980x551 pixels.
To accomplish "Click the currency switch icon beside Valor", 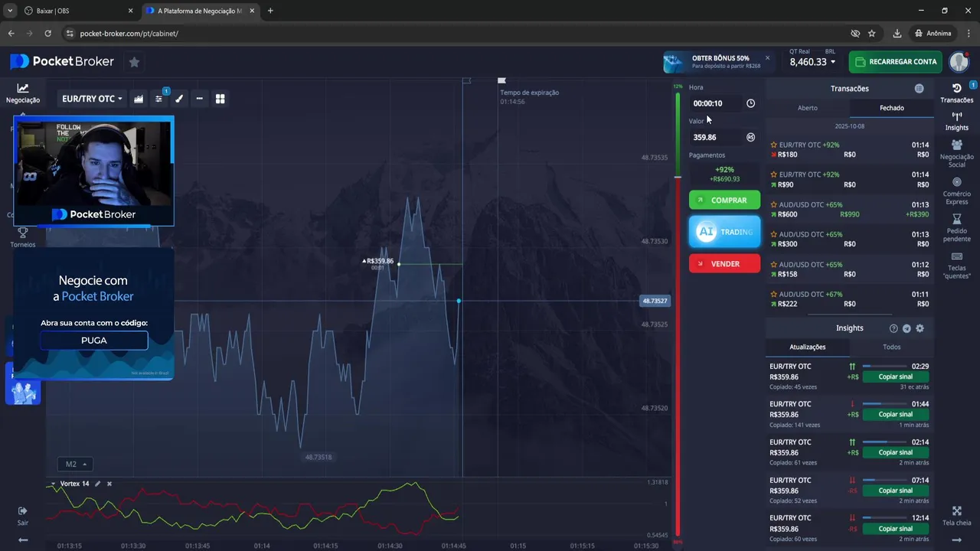I will 750,137.
